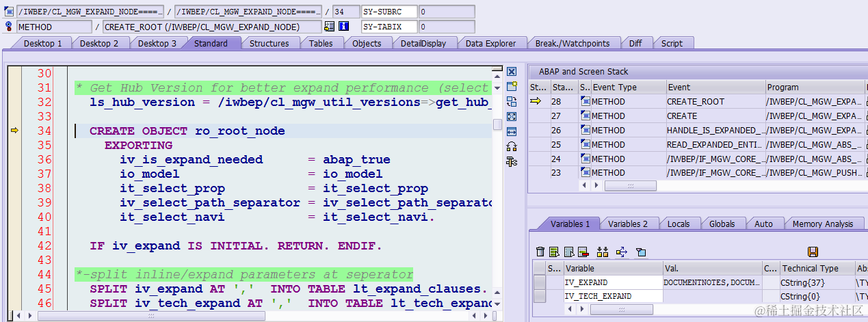Viewport: 868px width, 322px height.
Task: Switch to the Desktop 2 tab
Action: (x=99, y=43)
